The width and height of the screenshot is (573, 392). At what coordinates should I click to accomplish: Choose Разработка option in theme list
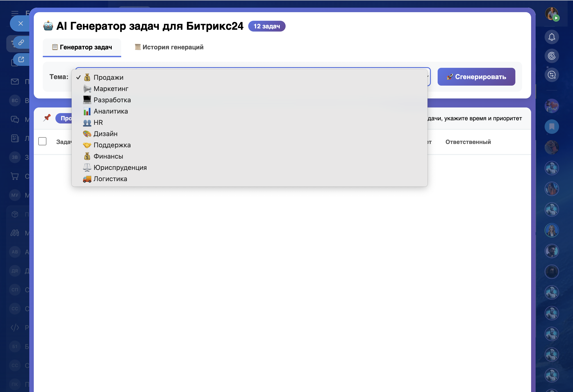pos(112,100)
